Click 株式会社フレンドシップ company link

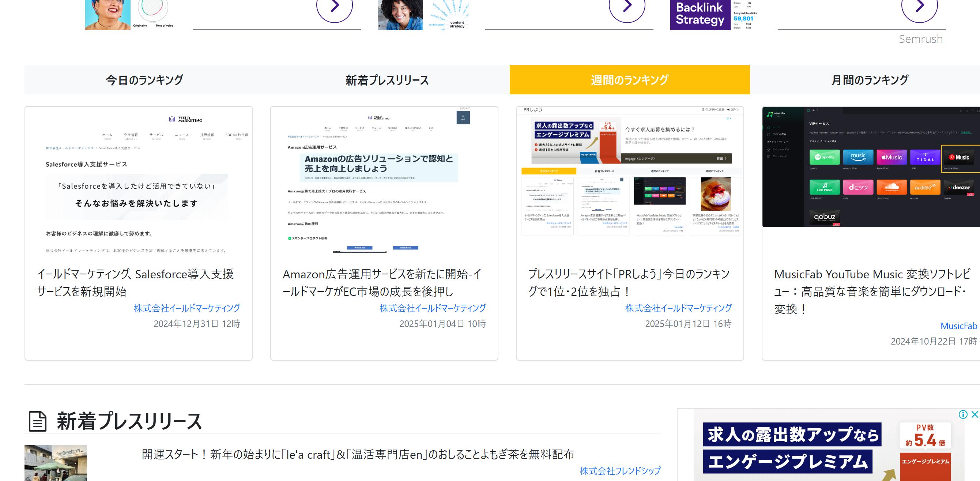620,471
